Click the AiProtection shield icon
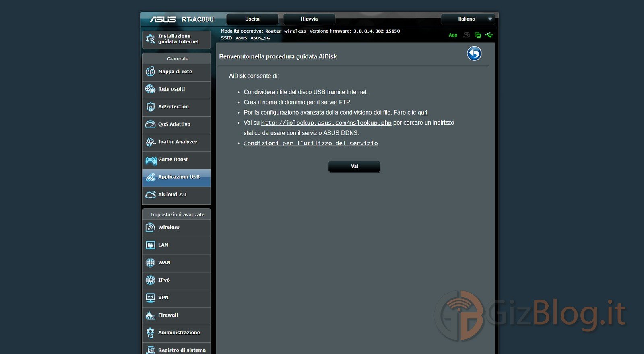 pos(150,107)
